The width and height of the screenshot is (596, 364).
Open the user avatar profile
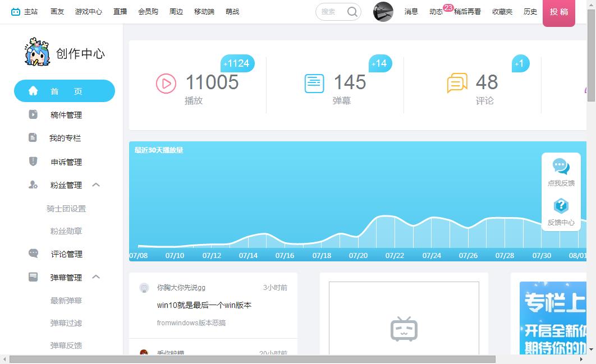click(383, 12)
